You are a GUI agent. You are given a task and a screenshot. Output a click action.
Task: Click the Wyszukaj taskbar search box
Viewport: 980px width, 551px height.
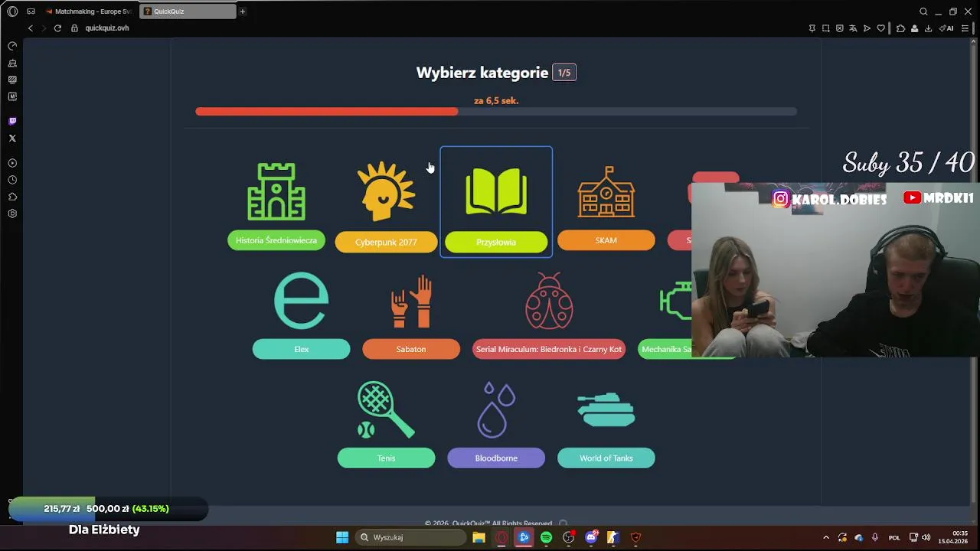pyautogui.click(x=411, y=537)
